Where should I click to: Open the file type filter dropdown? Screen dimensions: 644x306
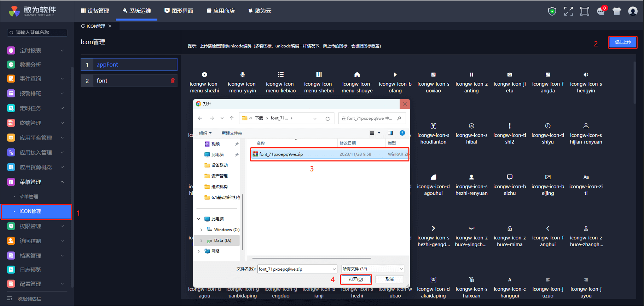pos(372,269)
